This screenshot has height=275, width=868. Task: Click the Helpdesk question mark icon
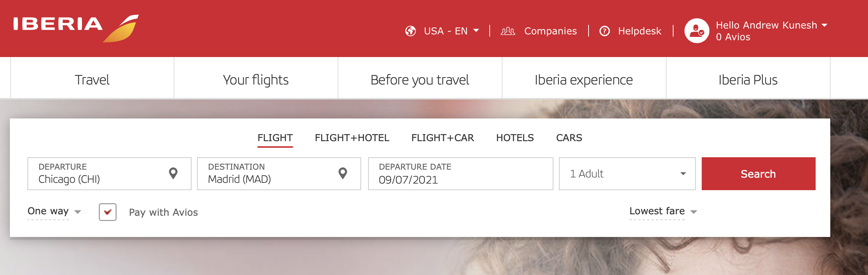[604, 31]
